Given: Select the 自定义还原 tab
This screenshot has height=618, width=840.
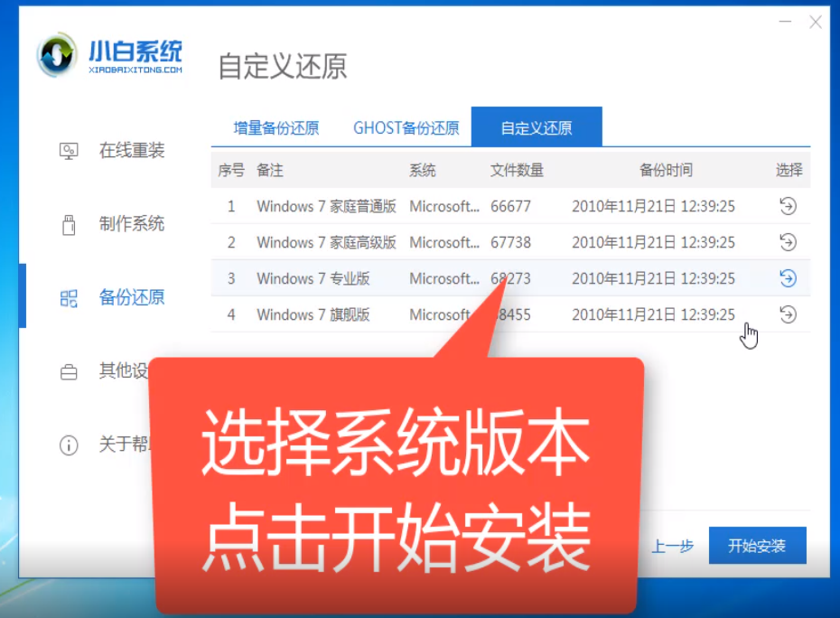Looking at the screenshot, I should click(x=537, y=128).
